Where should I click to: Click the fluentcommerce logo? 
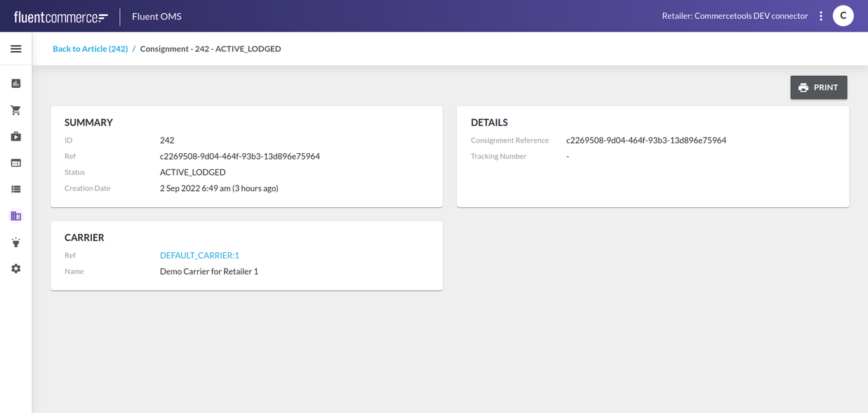61,17
